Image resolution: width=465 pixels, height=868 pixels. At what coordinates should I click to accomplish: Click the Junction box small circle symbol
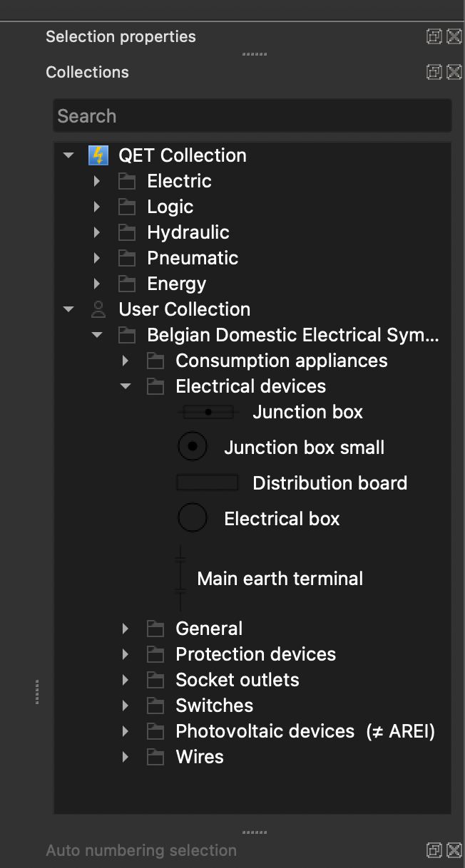pyautogui.click(x=193, y=447)
